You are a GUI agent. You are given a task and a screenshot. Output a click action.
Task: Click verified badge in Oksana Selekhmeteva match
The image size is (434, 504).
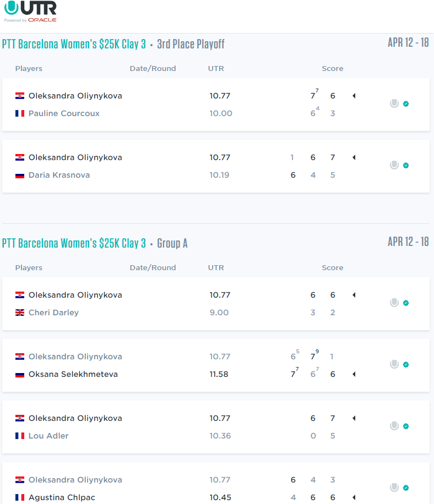pos(406,364)
